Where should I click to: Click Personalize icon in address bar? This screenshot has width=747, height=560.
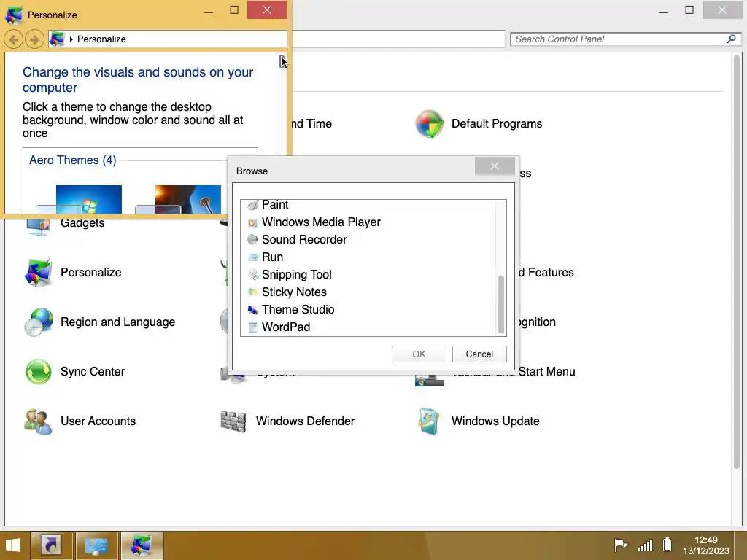click(x=57, y=39)
